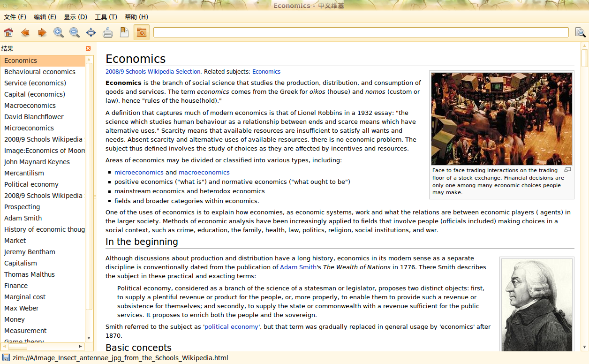Open Money result
Viewport: 589px width, 364px height.
(43, 319)
